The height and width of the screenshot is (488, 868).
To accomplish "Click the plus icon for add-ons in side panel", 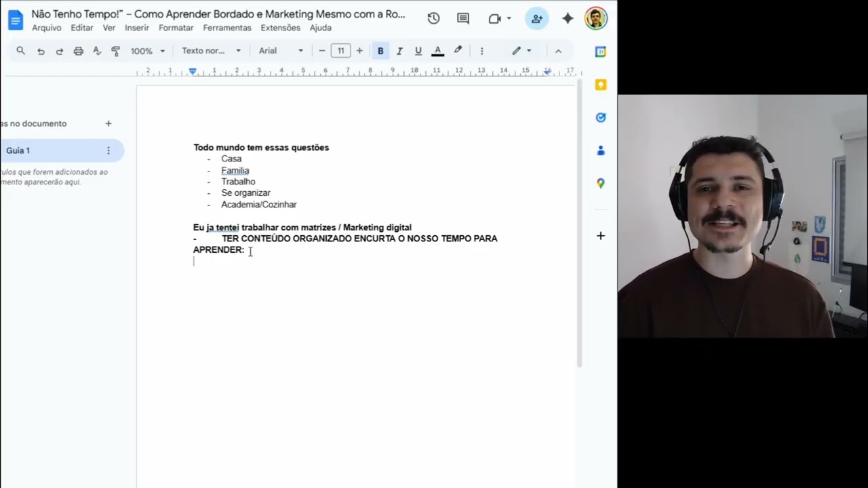I will (x=600, y=236).
